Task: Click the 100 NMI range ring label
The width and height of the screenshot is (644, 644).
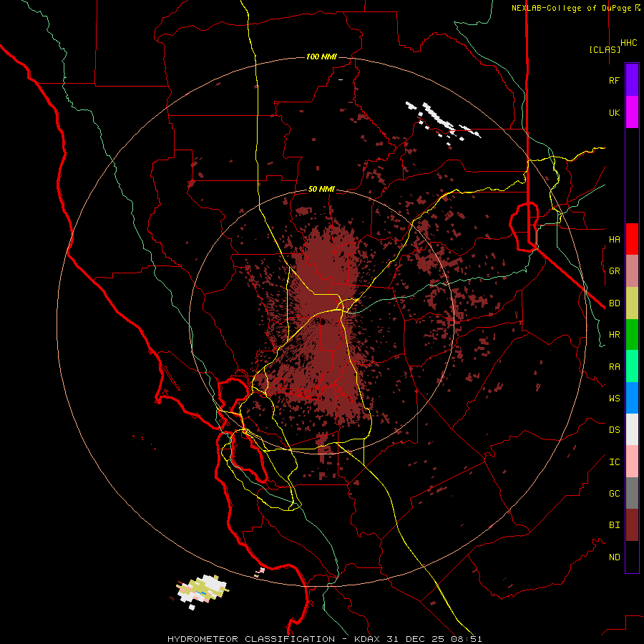Action: click(321, 57)
